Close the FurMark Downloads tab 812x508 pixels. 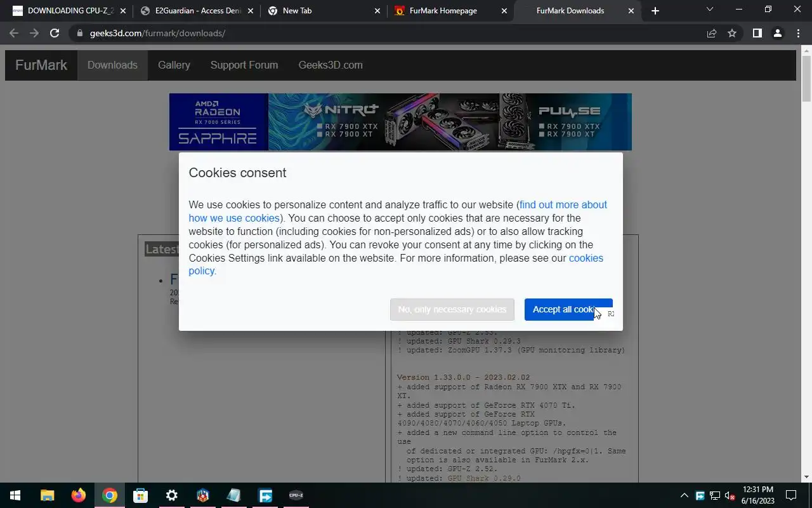click(x=631, y=11)
